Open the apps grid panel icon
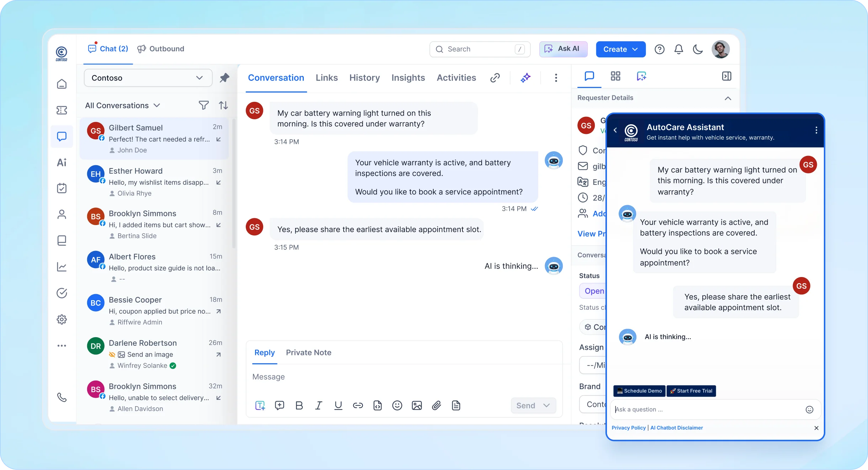Screen dimensions: 868x470 coord(615,76)
